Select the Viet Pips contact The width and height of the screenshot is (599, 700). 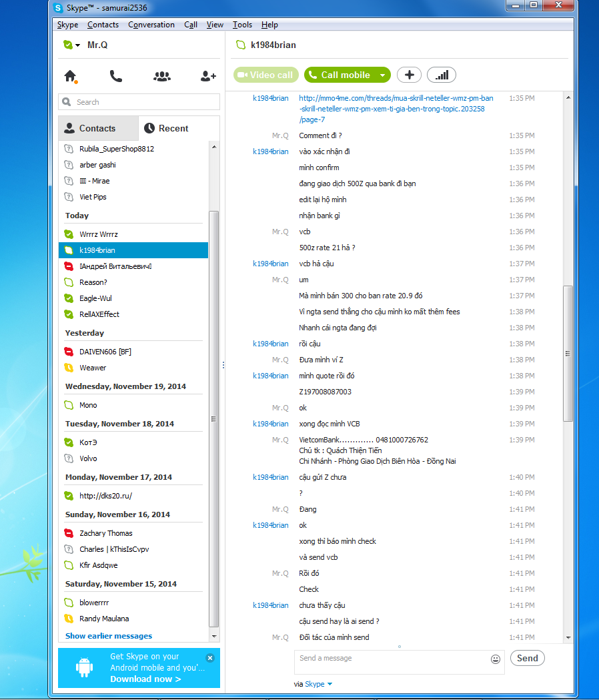[x=133, y=197]
